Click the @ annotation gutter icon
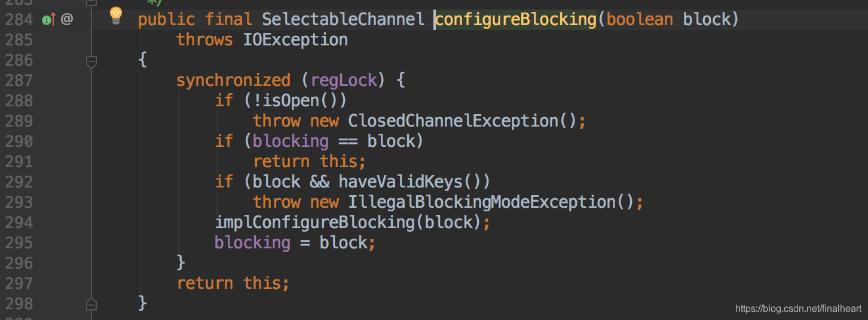 pyautogui.click(x=67, y=20)
